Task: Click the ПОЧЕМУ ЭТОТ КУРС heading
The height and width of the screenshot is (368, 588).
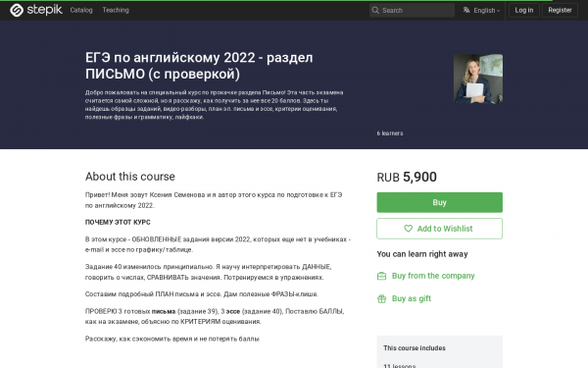Action: (118, 223)
